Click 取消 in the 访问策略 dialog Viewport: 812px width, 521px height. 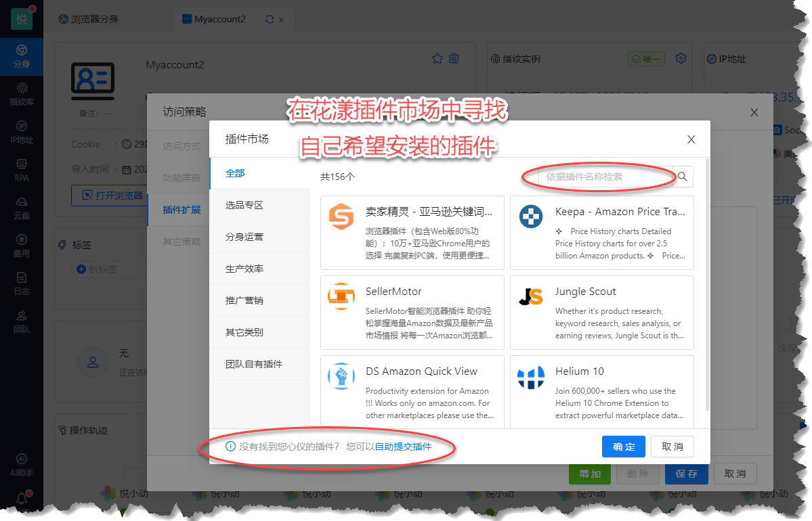(735, 474)
